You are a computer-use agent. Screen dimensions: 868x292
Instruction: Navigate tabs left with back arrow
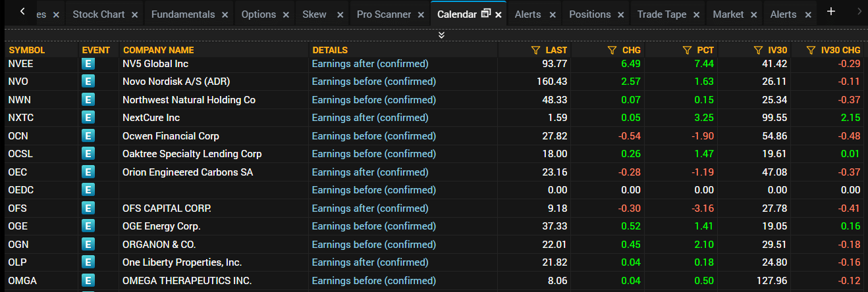coord(22,11)
